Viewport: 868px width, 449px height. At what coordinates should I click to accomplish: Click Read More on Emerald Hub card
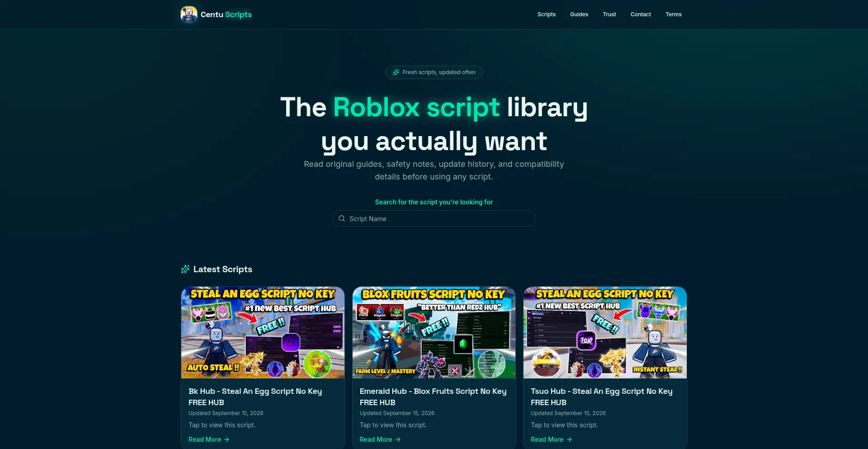380,440
